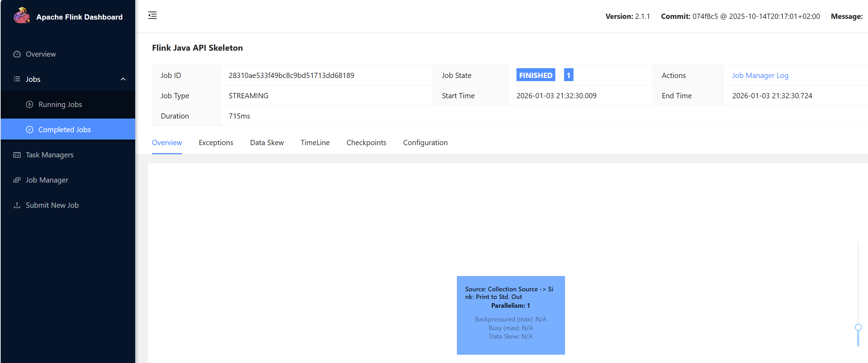Click the Job Type label cell
The image size is (868, 363).
[186, 95]
